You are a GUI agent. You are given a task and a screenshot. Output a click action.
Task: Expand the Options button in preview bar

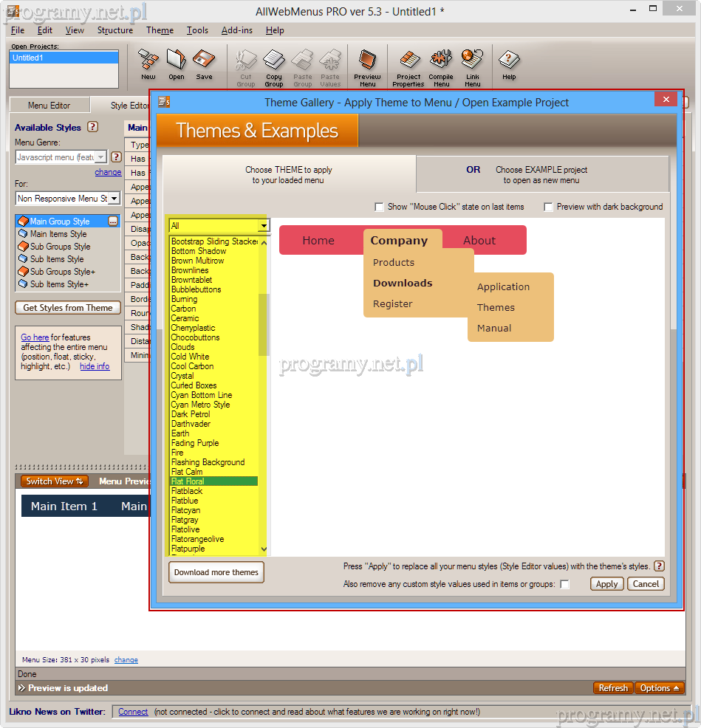[660, 688]
